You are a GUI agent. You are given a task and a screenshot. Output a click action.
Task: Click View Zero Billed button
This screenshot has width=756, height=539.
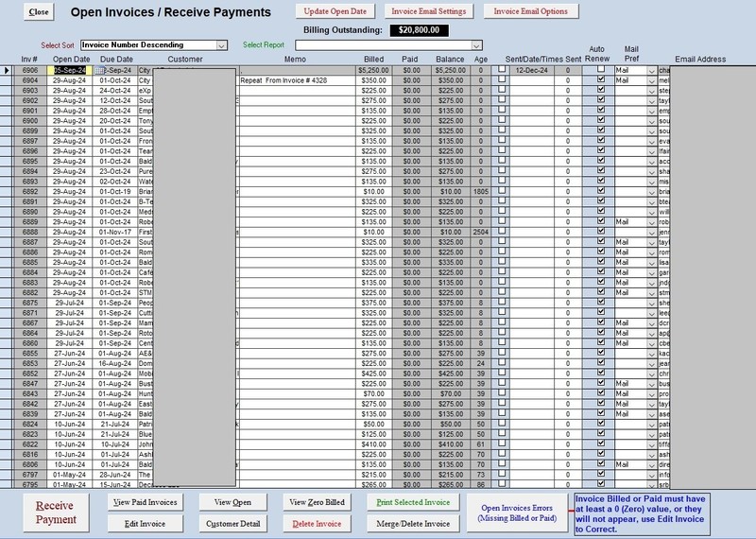317,502
